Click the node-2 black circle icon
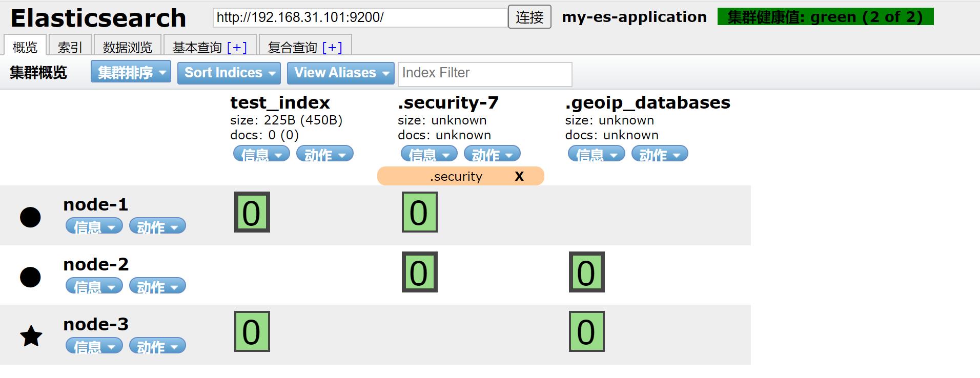The width and height of the screenshot is (980, 378). click(30, 277)
